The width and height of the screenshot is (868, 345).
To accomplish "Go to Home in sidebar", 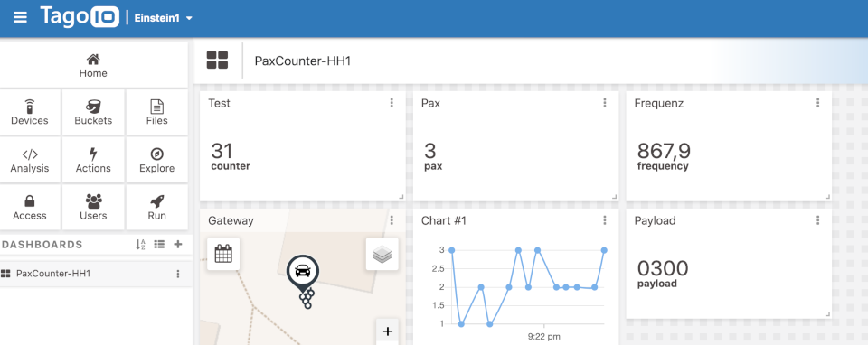I will (x=93, y=66).
